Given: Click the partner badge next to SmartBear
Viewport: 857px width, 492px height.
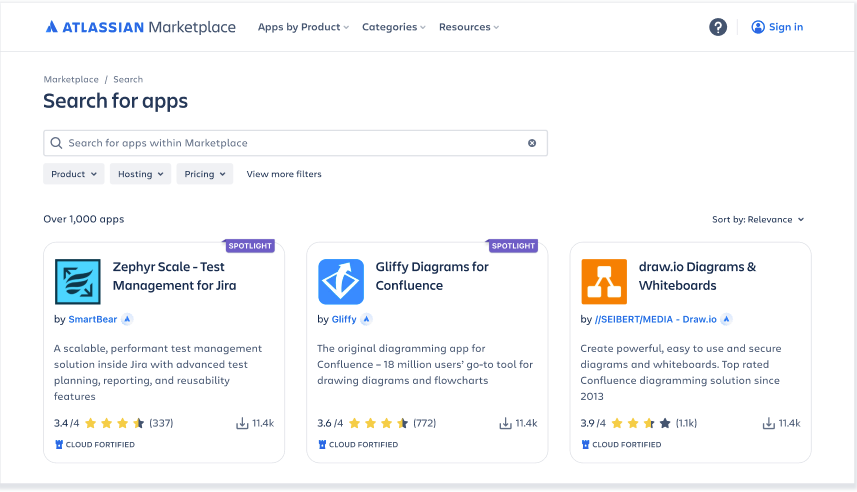Looking at the screenshot, I should point(127,320).
